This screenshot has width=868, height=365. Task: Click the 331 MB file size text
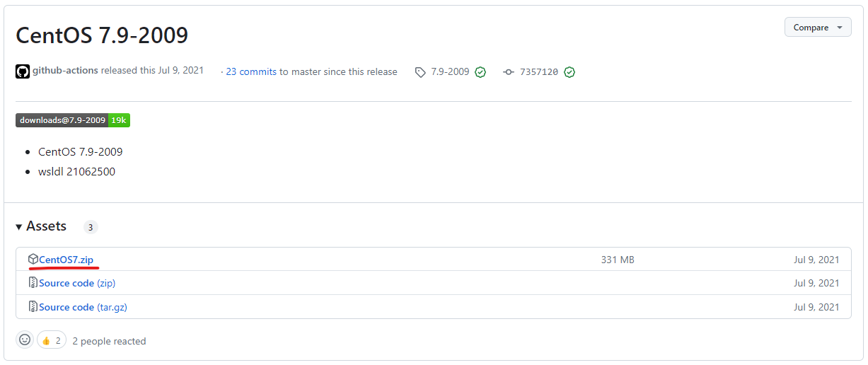pyautogui.click(x=618, y=260)
